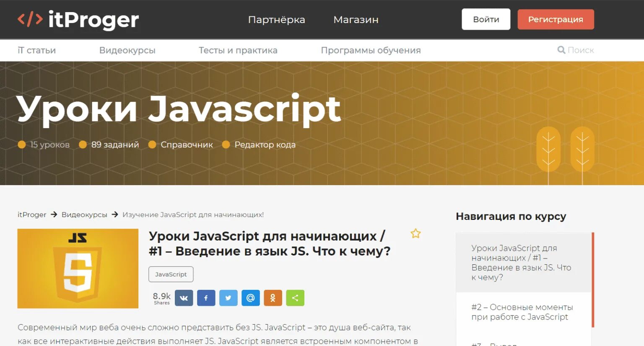Click the 8.9k Shares counter
644x346 pixels.
161,298
